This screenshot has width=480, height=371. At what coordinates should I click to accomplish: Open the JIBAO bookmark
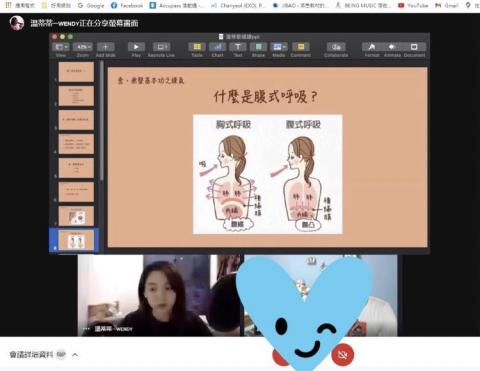point(301,5)
